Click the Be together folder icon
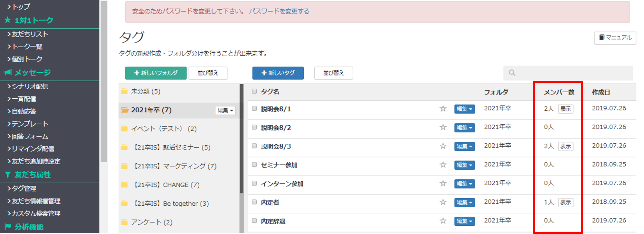Image resolution: width=644 pixels, height=234 pixels. coord(124,203)
